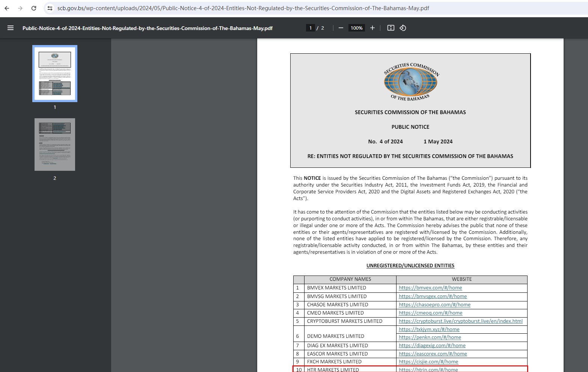Open the bmvex.com website link
The width and height of the screenshot is (588, 372).
tap(430, 288)
